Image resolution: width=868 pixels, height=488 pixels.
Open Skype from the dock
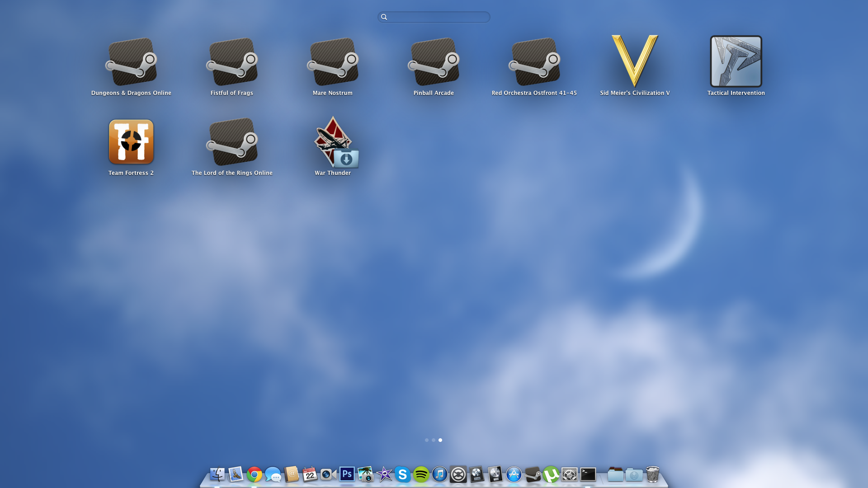click(x=402, y=474)
